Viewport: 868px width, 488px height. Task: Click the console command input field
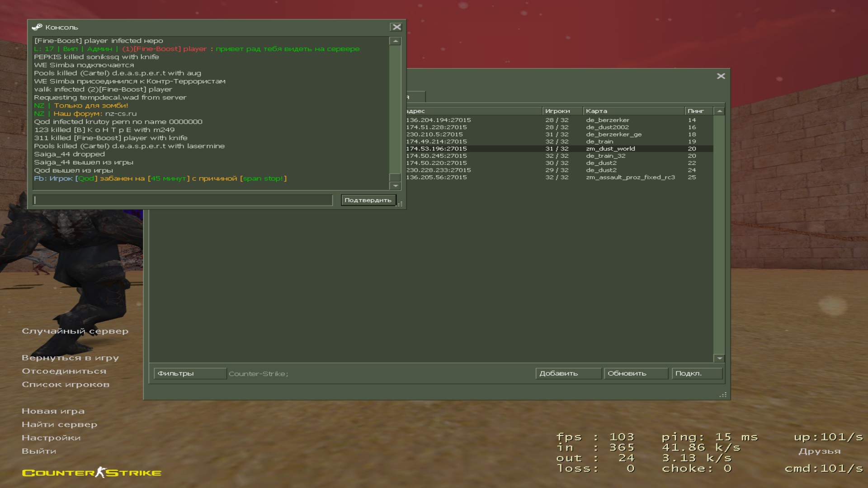[x=183, y=200]
